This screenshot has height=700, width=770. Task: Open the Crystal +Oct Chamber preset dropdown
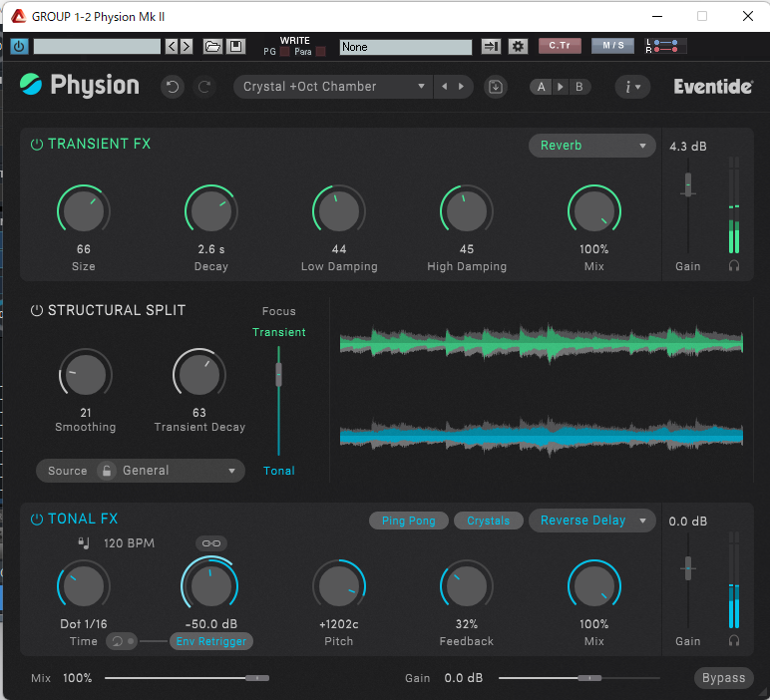point(333,87)
